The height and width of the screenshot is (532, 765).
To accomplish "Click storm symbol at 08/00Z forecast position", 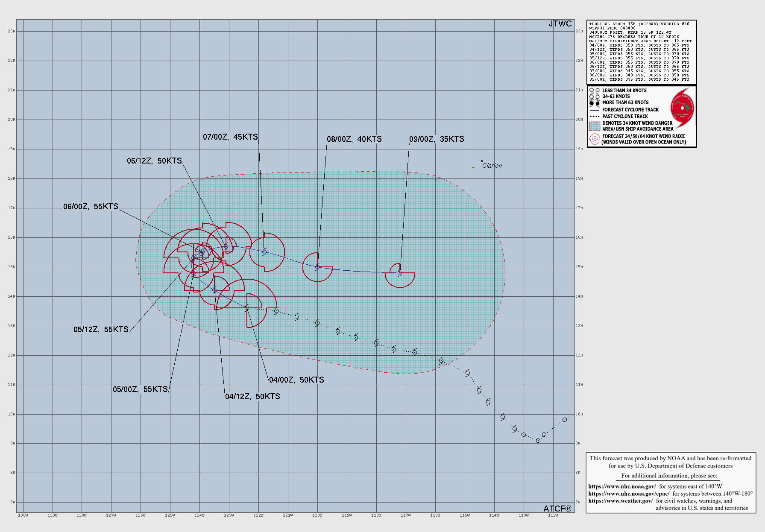I will click(317, 266).
